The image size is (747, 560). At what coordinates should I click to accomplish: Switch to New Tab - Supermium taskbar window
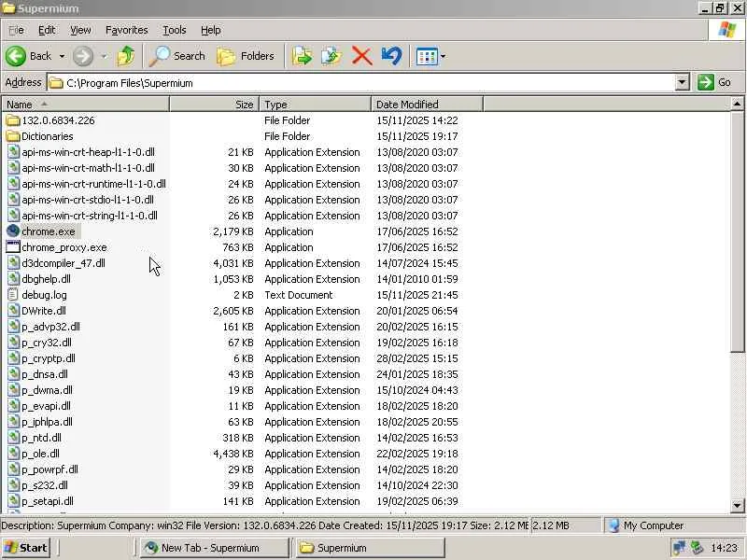tap(215, 548)
